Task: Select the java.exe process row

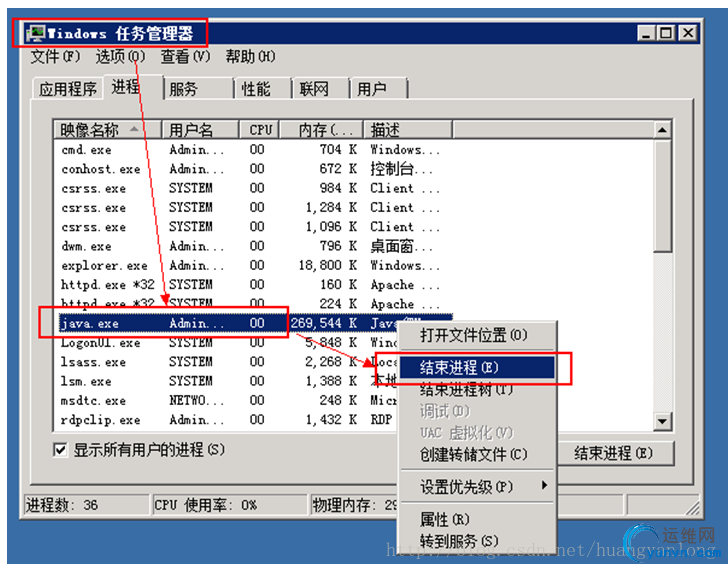Action: [254, 323]
